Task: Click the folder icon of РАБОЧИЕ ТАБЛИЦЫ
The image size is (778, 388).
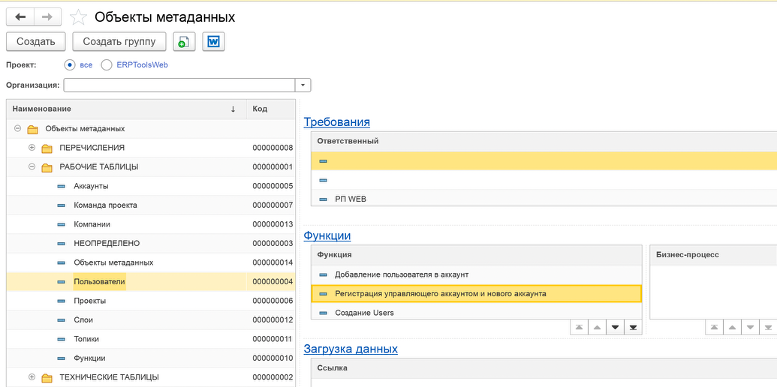Action: [47, 168]
